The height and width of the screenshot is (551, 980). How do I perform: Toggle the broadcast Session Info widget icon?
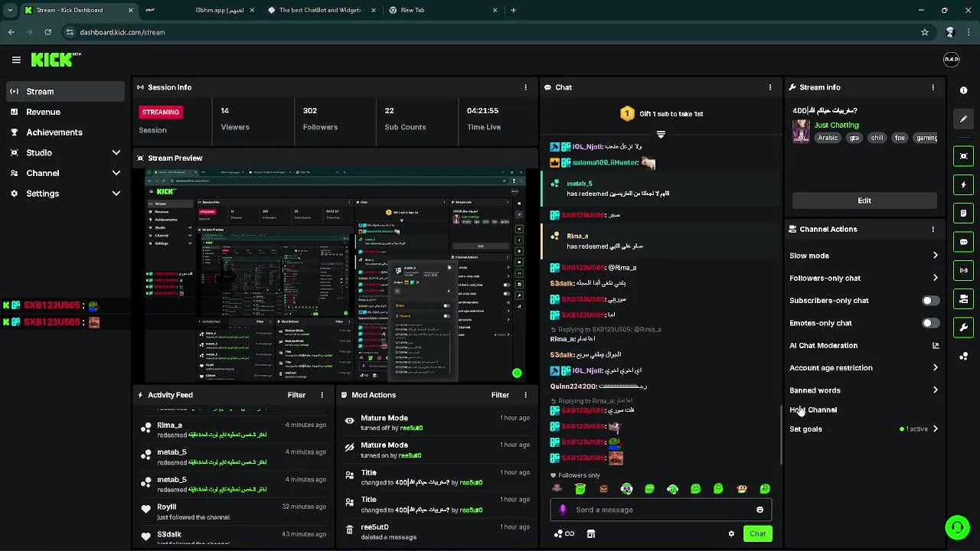(x=963, y=270)
